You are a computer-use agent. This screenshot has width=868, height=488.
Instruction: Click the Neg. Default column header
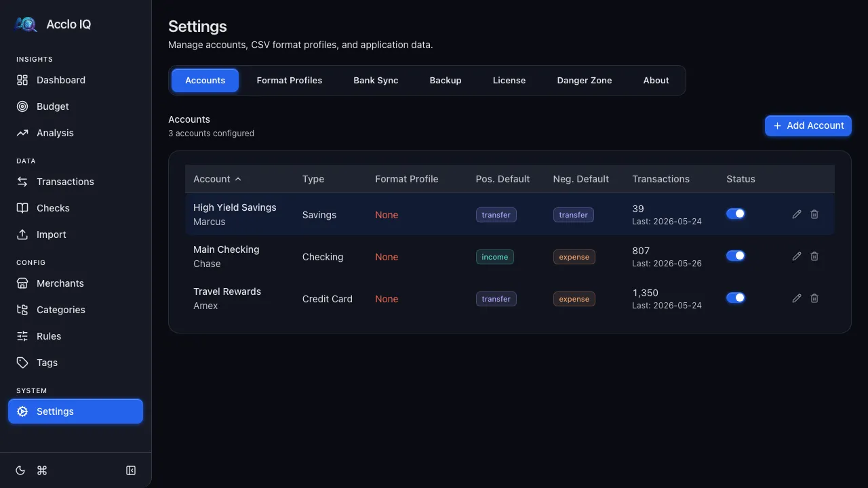click(x=581, y=179)
